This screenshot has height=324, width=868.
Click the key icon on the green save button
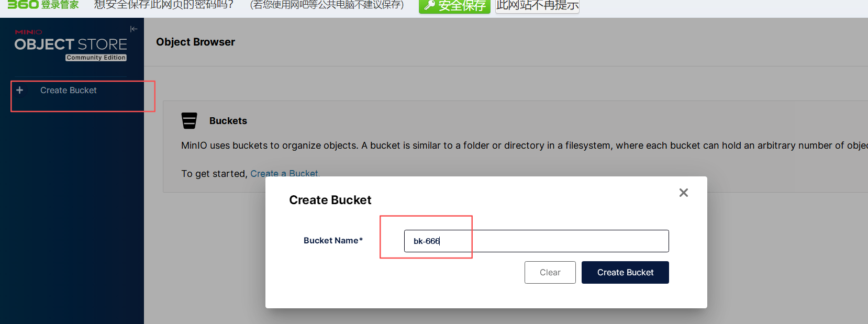pos(430,6)
